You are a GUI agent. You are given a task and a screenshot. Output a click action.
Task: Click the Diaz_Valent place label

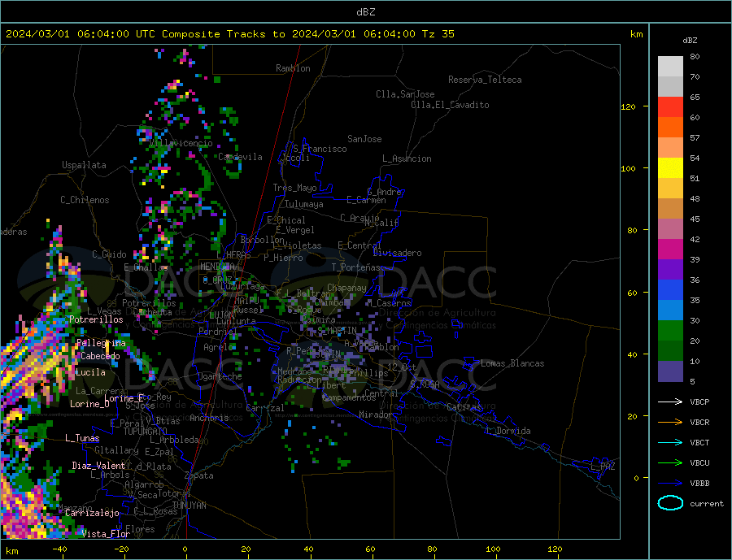pos(98,466)
